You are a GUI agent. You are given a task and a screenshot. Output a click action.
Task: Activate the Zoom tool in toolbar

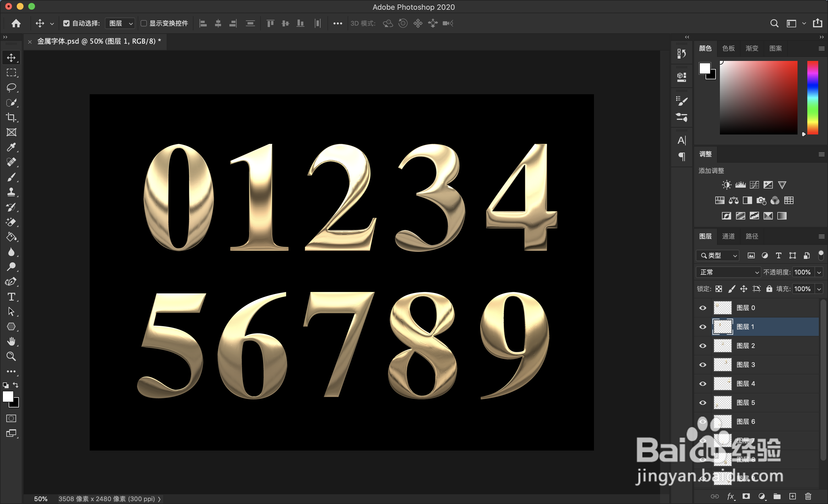[x=11, y=356]
